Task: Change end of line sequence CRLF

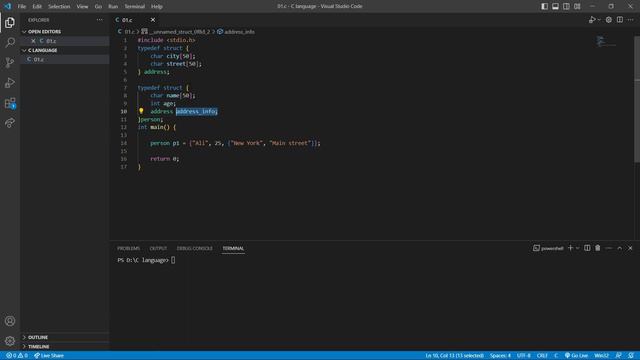Action: pyautogui.click(x=542, y=356)
